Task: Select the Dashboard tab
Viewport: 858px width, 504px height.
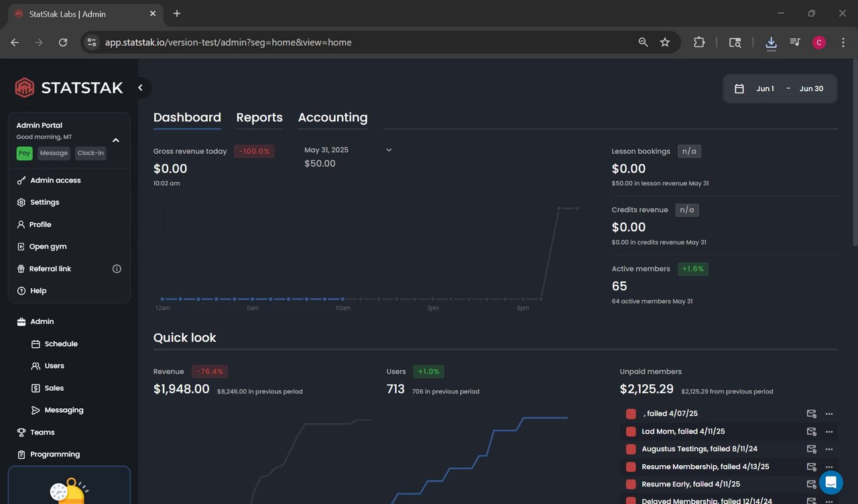Action: pos(187,117)
